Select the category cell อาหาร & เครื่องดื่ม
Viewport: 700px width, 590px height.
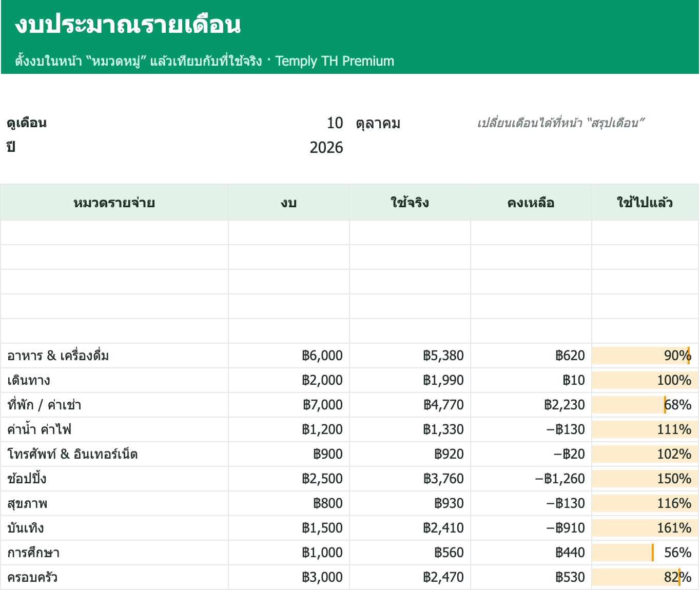[114, 356]
